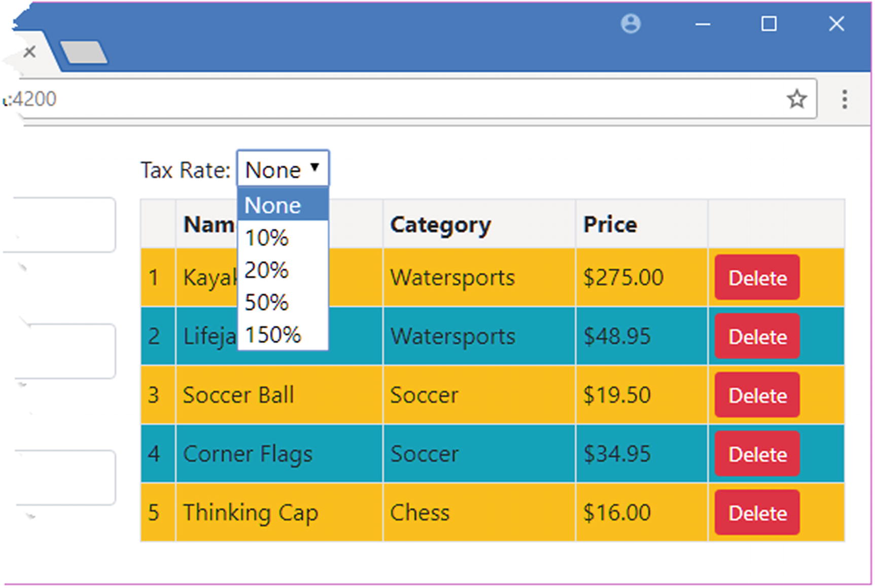This screenshot has width=875, height=588.
Task: Open a new browser tab
Action: click(x=84, y=53)
